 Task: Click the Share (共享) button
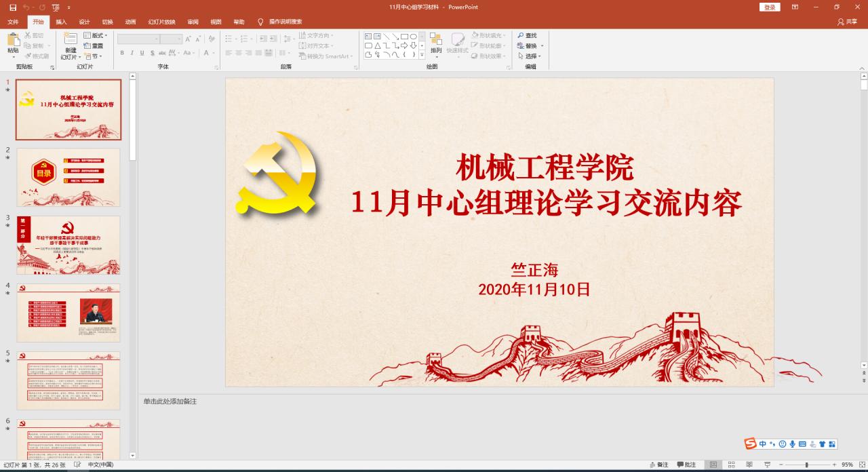tap(847, 22)
